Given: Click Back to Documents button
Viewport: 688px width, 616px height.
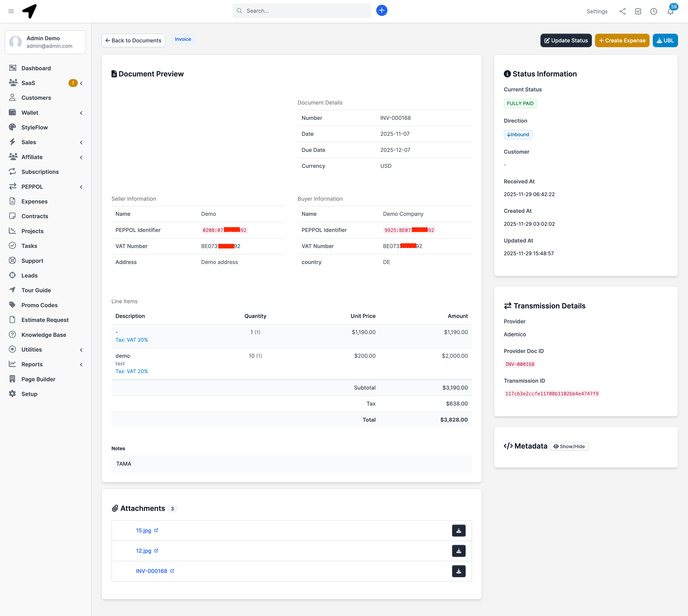Looking at the screenshot, I should 133,41.
